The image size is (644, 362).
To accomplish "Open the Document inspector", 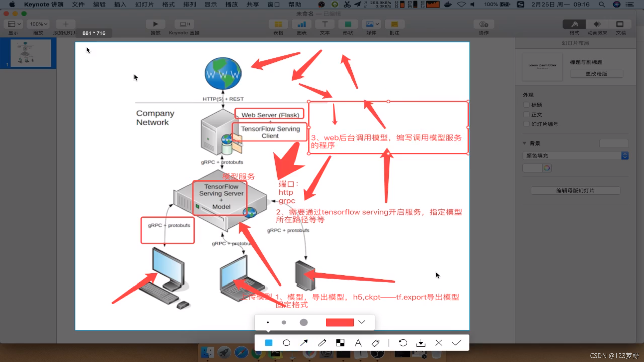I will [620, 24].
